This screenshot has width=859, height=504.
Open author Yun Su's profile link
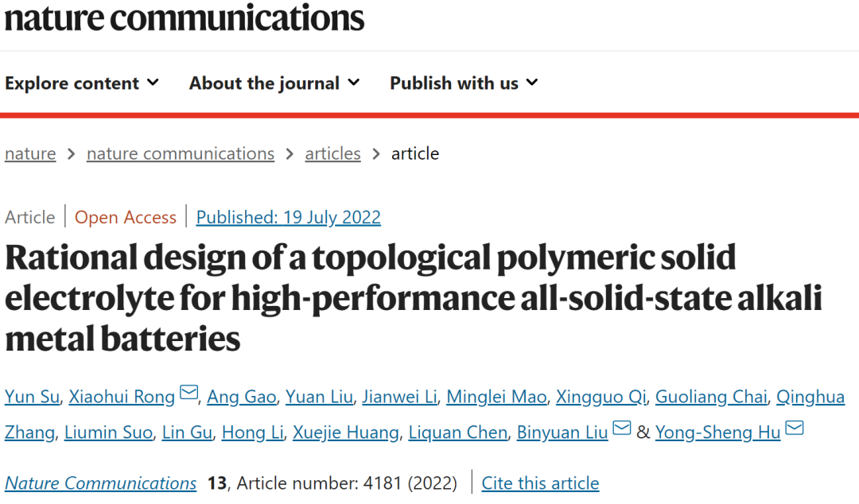[32, 397]
